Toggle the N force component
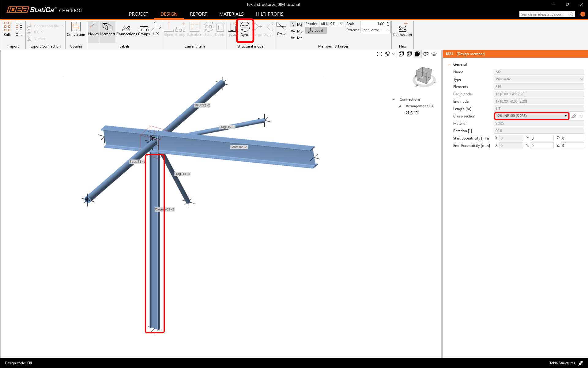Screen dimensions: 588x368 pos(293,24)
